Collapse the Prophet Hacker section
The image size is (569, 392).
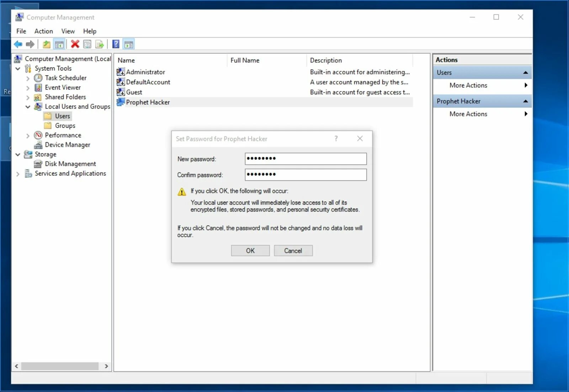(x=526, y=101)
